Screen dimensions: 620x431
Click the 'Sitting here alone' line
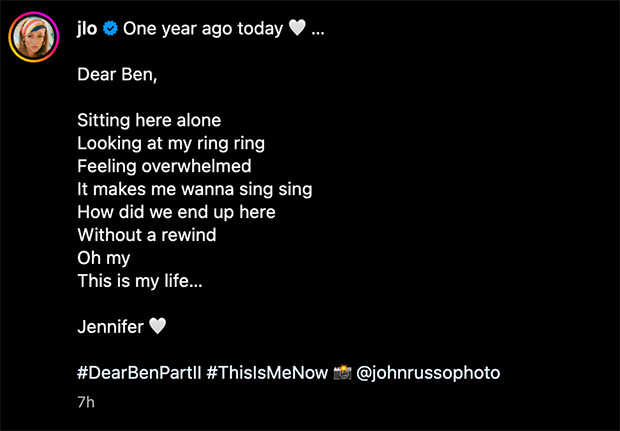click(149, 121)
